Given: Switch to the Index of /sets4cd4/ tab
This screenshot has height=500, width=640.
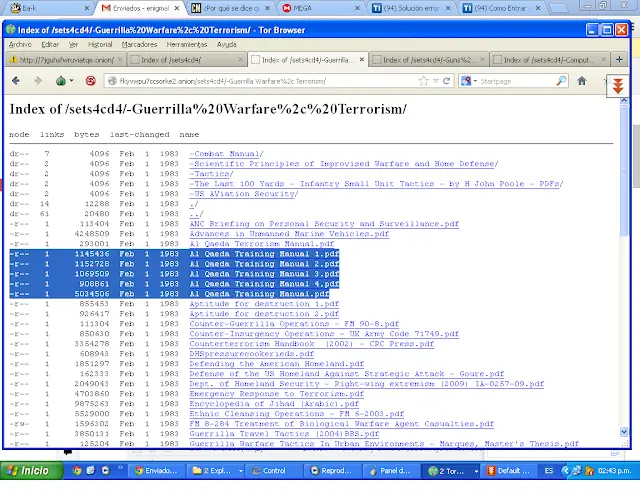Looking at the screenshot, I should point(186,60).
